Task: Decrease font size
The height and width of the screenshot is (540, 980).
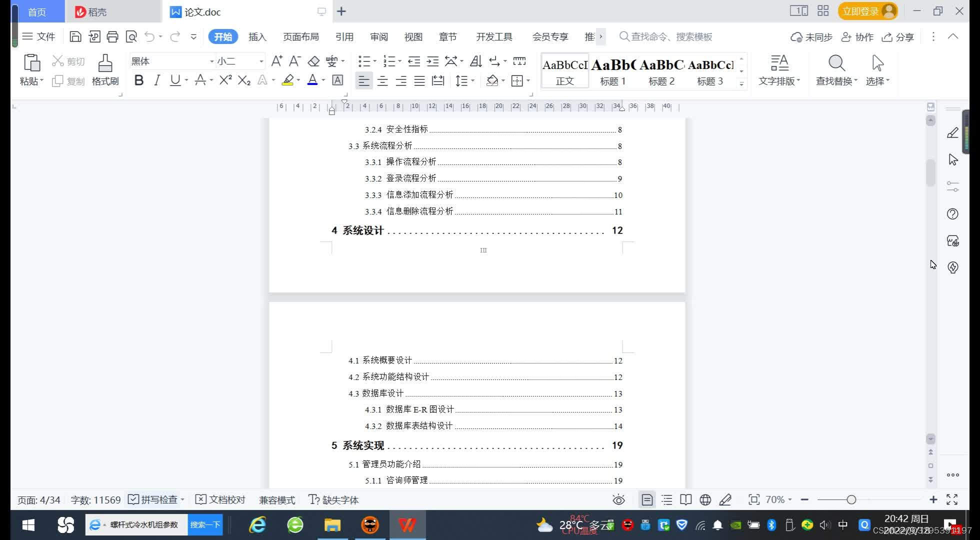Action: click(x=295, y=61)
